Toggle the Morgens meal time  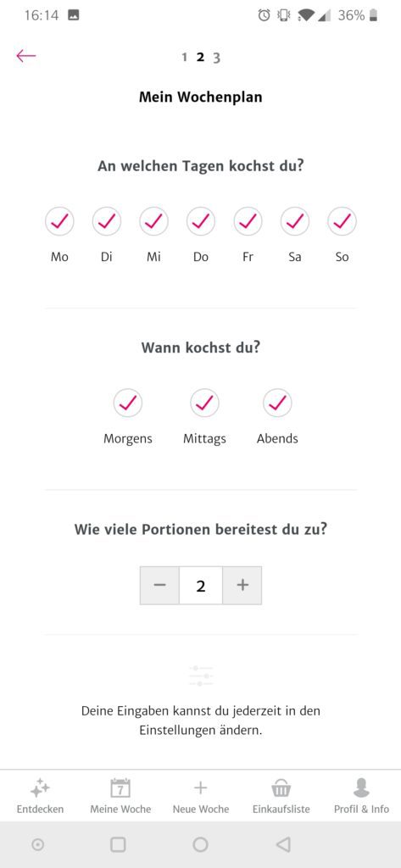click(128, 403)
